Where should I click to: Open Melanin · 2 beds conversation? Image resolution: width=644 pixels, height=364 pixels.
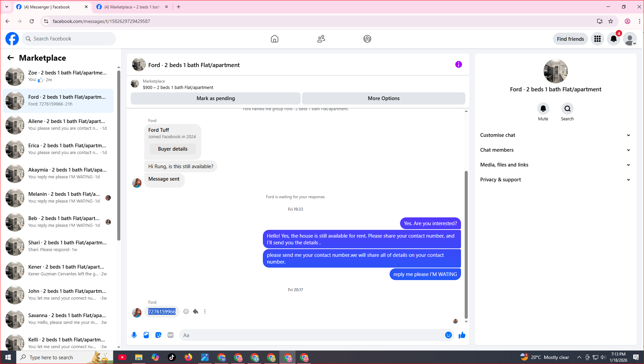tap(58, 198)
